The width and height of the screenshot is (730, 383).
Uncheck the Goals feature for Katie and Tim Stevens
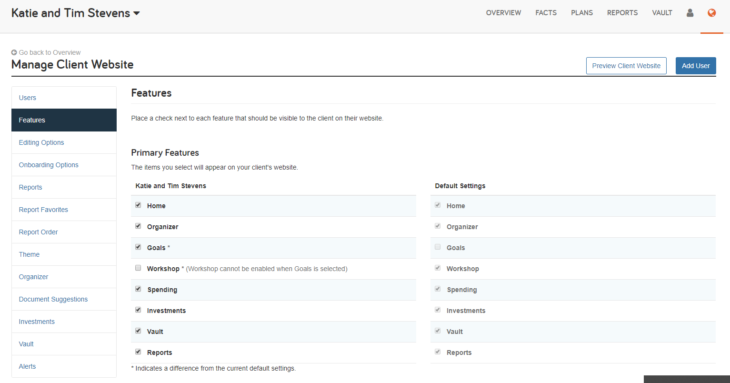click(138, 247)
